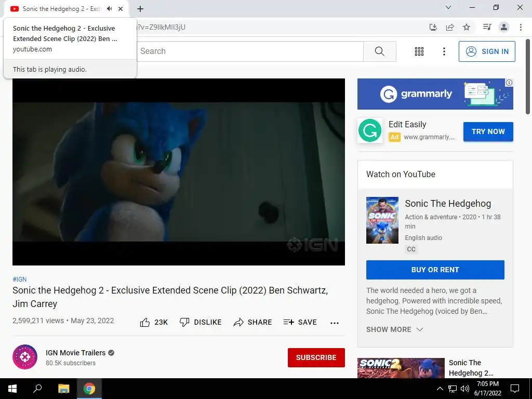
Task: Open the volume tray icon
Action: click(465, 389)
